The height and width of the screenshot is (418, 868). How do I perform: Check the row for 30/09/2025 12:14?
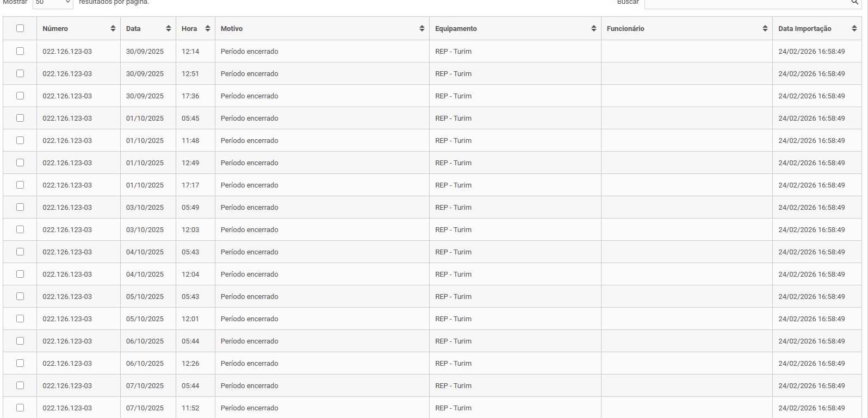point(20,51)
